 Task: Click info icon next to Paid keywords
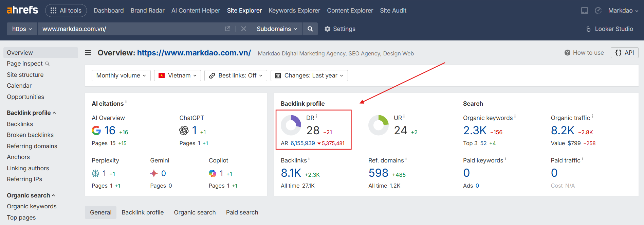[x=505, y=158]
